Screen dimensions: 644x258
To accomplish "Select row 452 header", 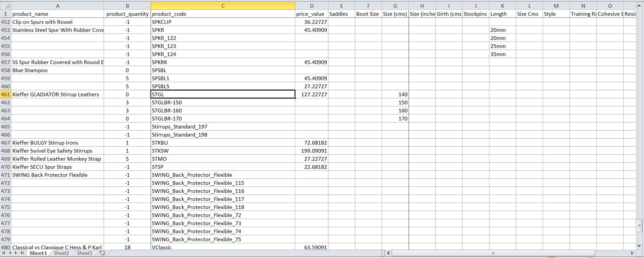I will coord(5,22).
